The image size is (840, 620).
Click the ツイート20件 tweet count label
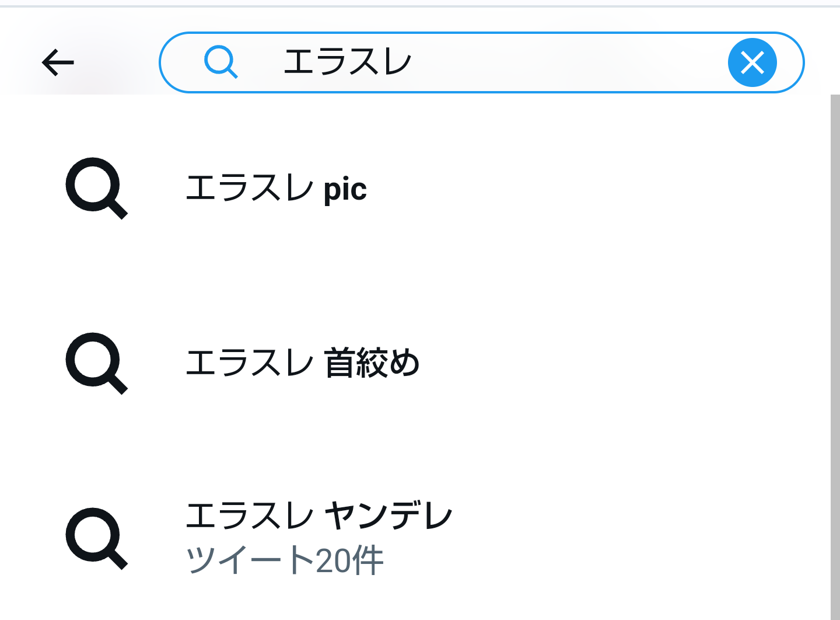[x=285, y=560]
